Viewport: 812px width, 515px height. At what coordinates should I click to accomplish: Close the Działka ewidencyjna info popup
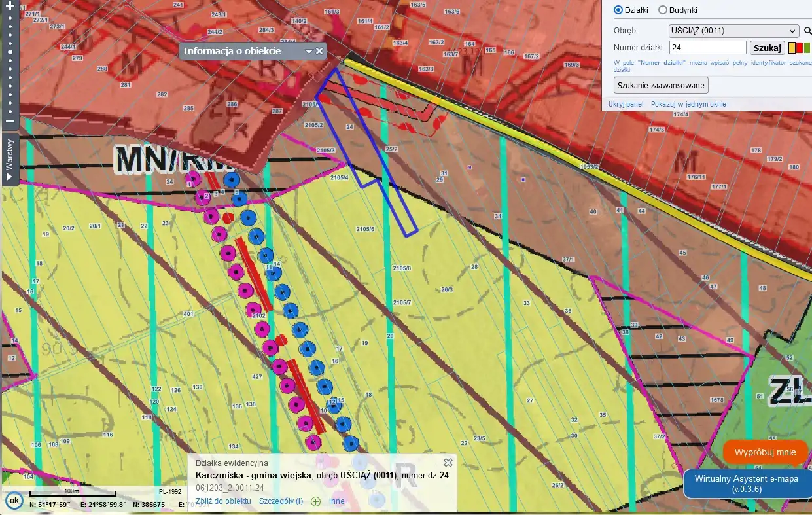pos(448,463)
